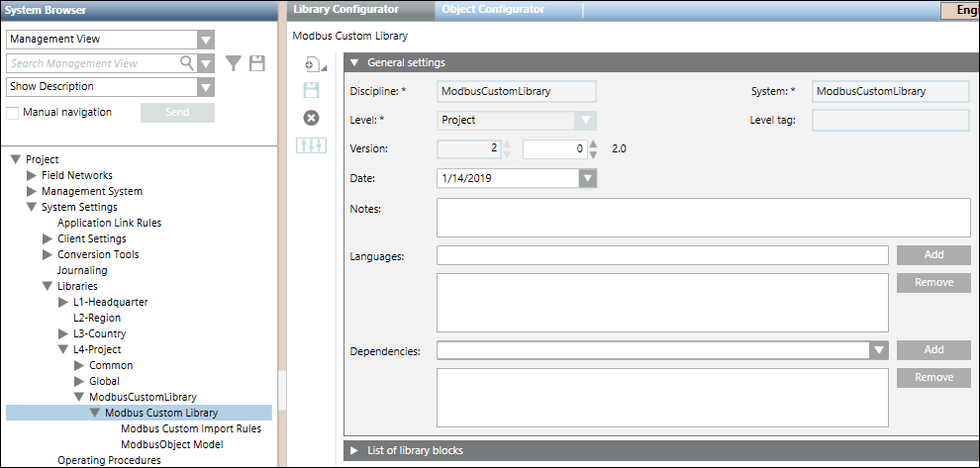Click the save icon in System Browser
Viewport: 980px width, 468px height.
pyautogui.click(x=257, y=63)
